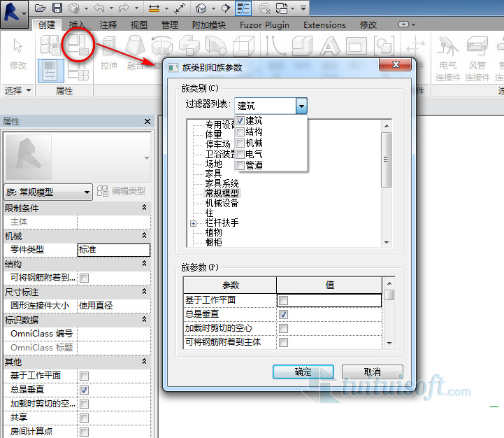Image resolution: width=504 pixels, height=438 pixels.
Task: Check the 结构 filter checkbox
Action: 240,132
